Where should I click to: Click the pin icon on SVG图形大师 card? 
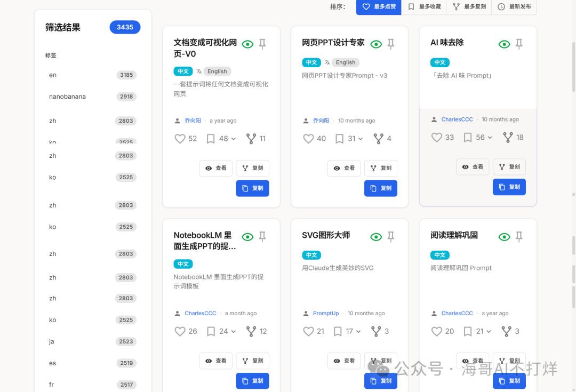(391, 237)
